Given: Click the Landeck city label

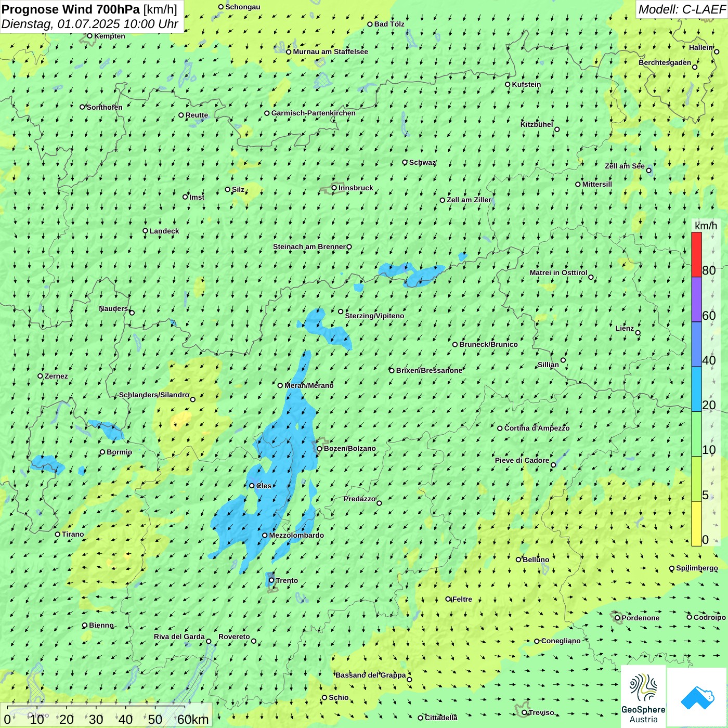Looking at the screenshot, I should click(x=164, y=231).
